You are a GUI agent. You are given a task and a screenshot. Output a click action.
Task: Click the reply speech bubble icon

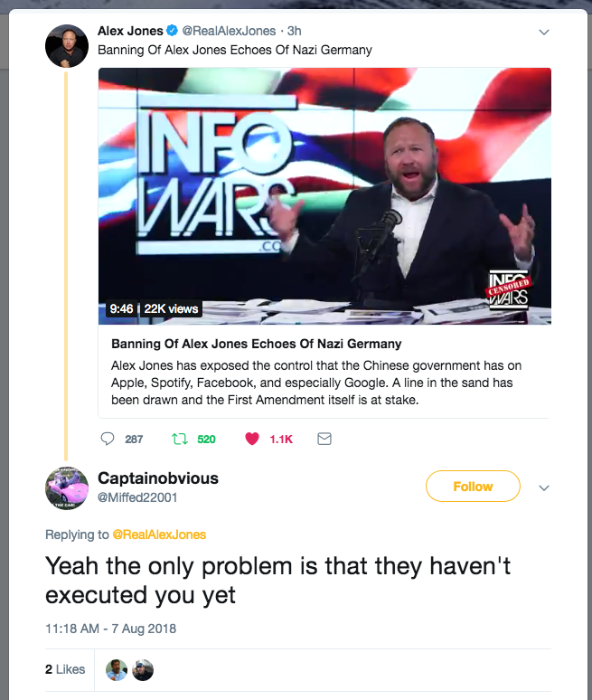pos(107,439)
